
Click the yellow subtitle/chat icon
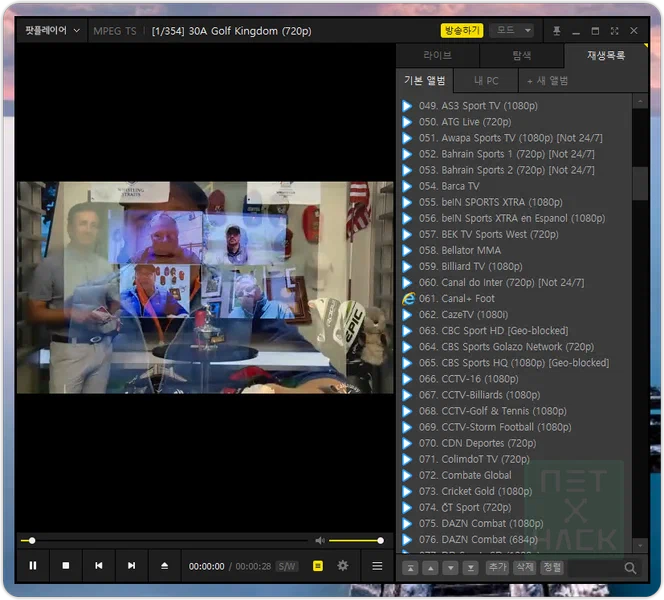pyautogui.click(x=318, y=566)
